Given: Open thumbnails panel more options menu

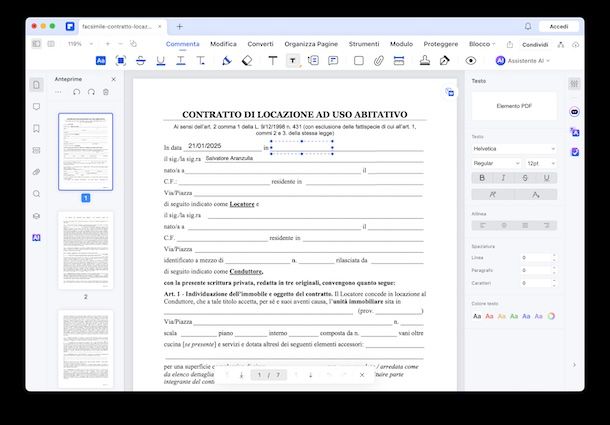Looking at the screenshot, I should [58, 92].
